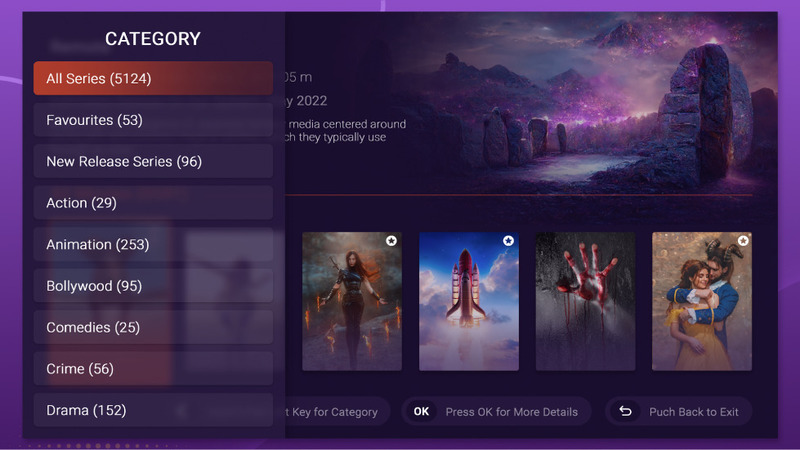Toggle favourite star on space shuttle poster
The width and height of the screenshot is (800, 450).
pos(508,240)
